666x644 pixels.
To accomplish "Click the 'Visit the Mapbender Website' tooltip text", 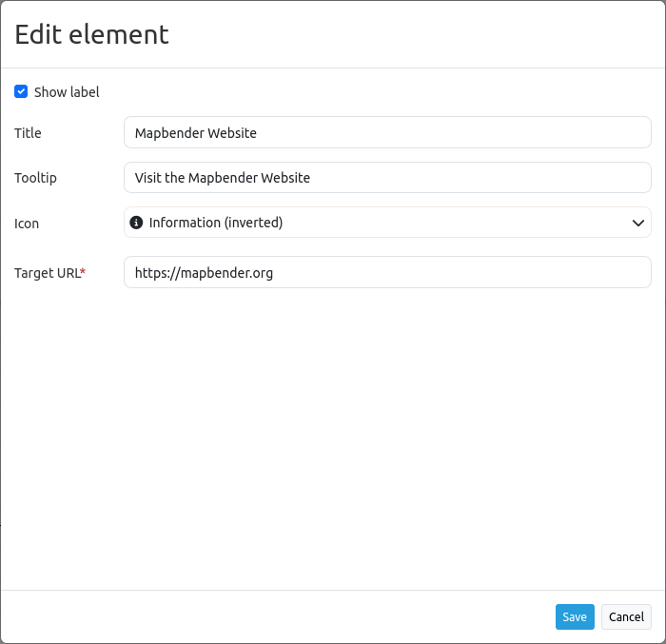I will 223,178.
